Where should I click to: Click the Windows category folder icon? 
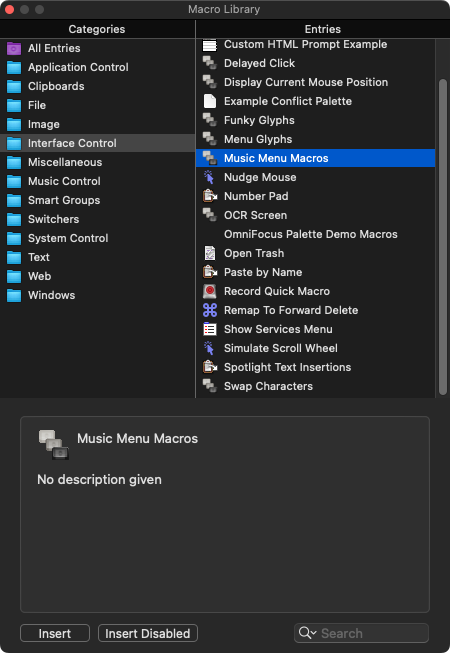tap(14, 295)
